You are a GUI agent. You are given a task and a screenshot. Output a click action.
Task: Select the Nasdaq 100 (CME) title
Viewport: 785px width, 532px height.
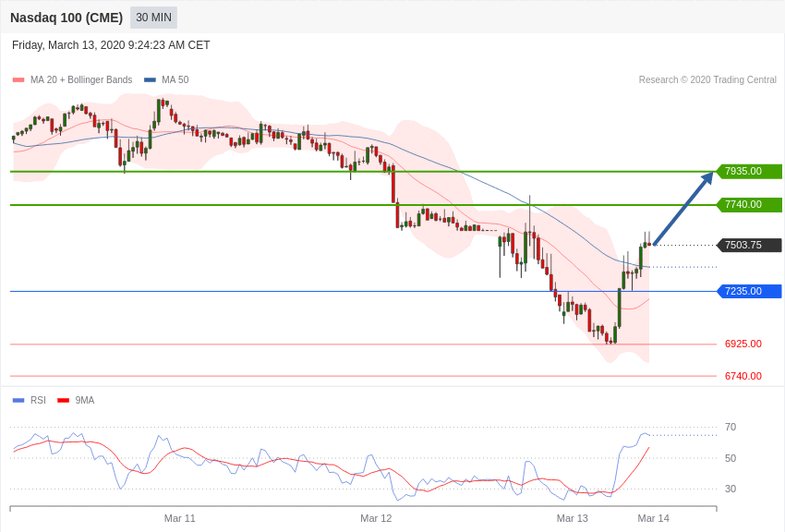point(66,18)
